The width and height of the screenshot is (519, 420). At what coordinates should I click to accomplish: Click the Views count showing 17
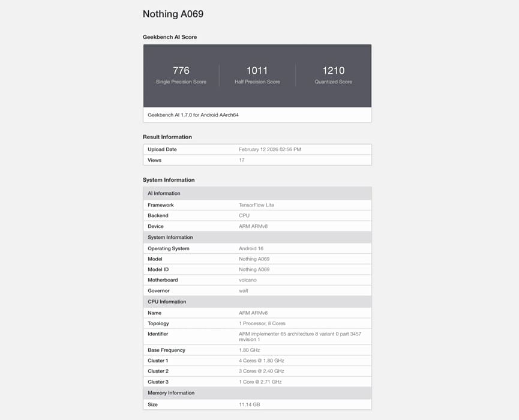point(241,160)
